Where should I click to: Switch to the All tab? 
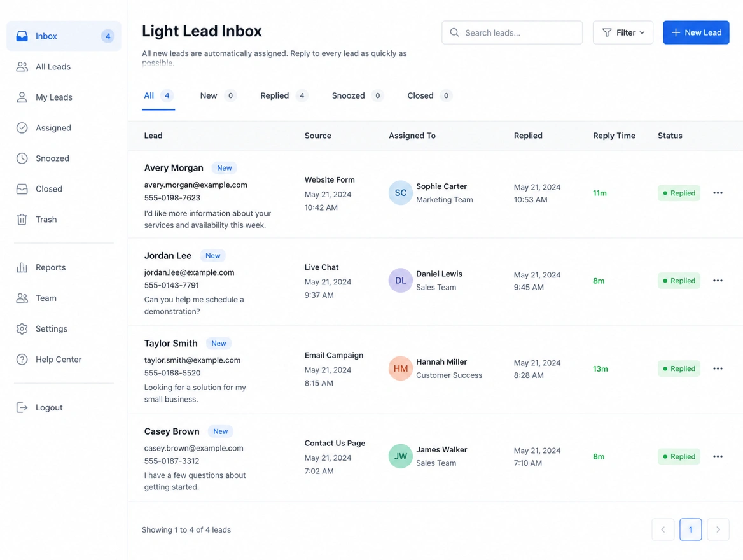click(158, 96)
